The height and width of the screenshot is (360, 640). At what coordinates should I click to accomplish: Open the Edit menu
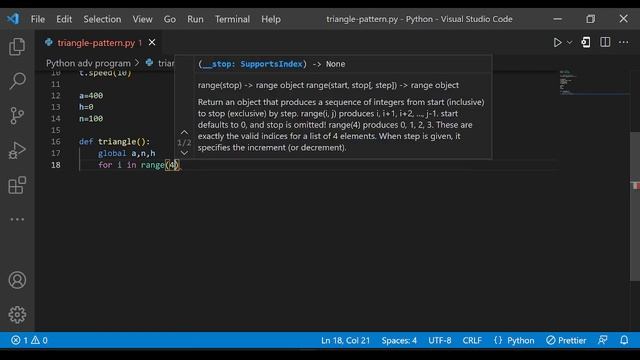pyautogui.click(x=64, y=19)
